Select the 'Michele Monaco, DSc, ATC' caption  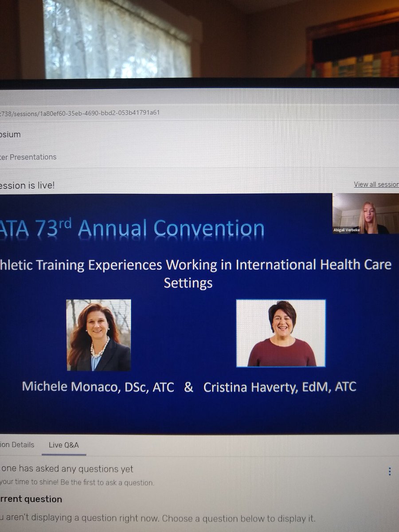click(98, 387)
